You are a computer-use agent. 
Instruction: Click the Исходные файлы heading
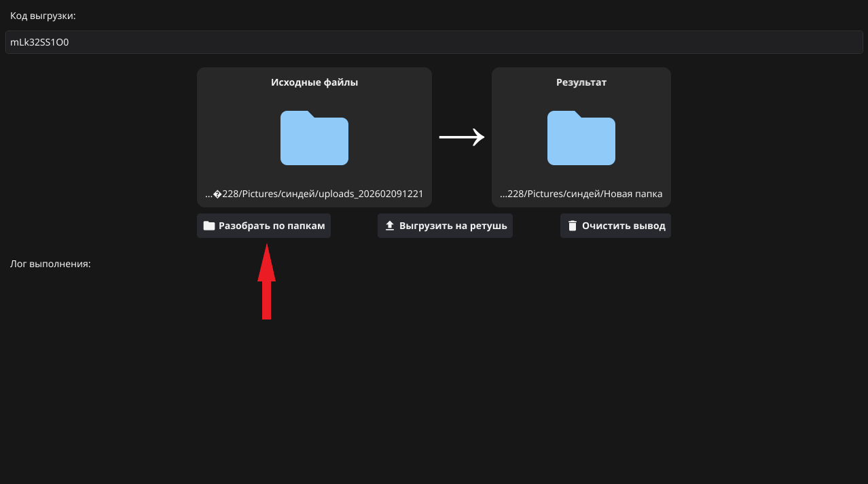[314, 82]
